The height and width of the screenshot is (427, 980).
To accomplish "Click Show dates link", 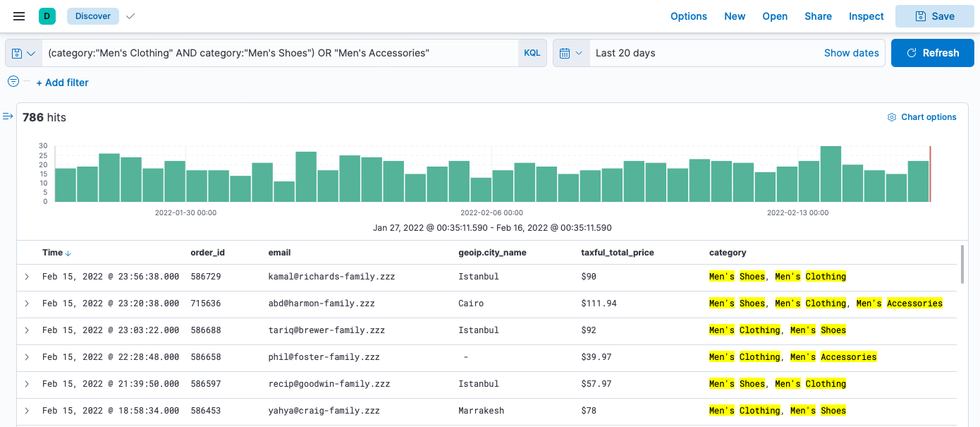I will [851, 53].
